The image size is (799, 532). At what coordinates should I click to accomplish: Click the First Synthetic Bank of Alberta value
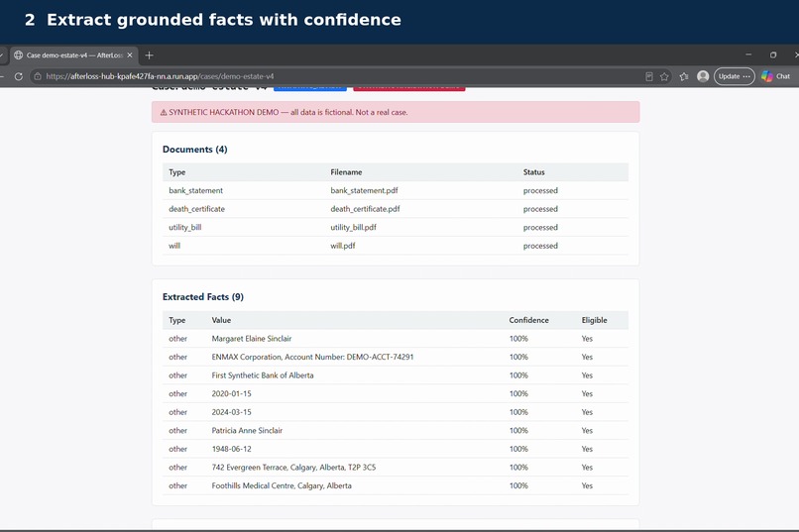[263, 375]
